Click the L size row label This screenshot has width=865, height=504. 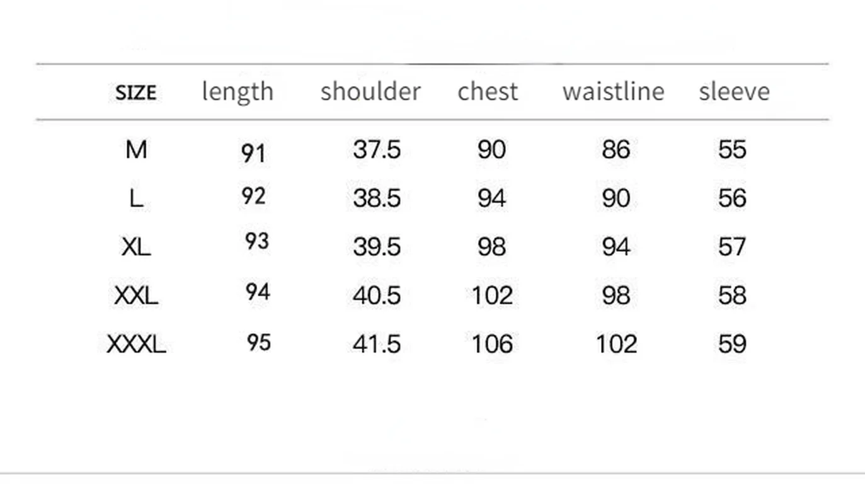coord(136,199)
